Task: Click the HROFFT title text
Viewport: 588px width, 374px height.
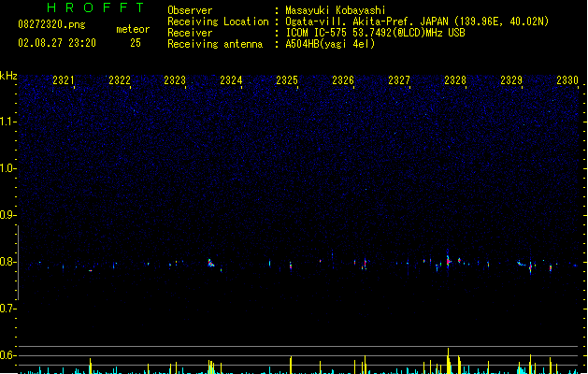Action: pos(95,7)
